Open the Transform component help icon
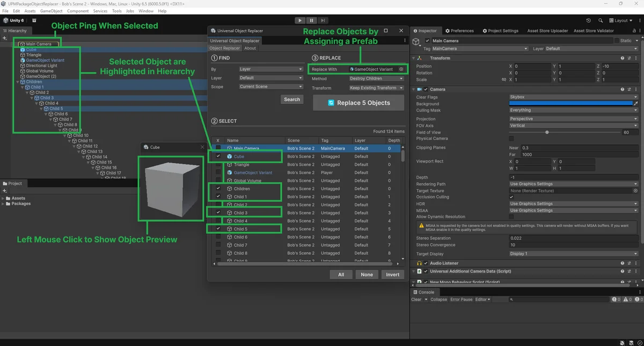Image resolution: width=644 pixels, height=346 pixels. coord(623,58)
